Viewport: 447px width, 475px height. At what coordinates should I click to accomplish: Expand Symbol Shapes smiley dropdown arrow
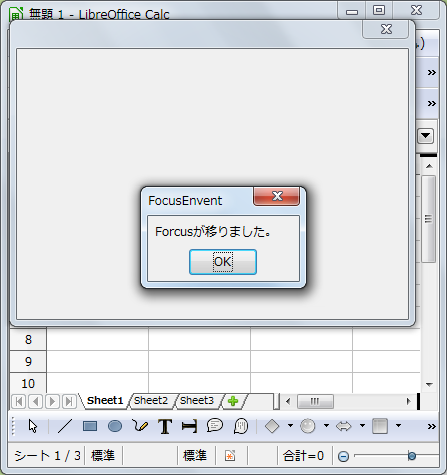(326, 426)
